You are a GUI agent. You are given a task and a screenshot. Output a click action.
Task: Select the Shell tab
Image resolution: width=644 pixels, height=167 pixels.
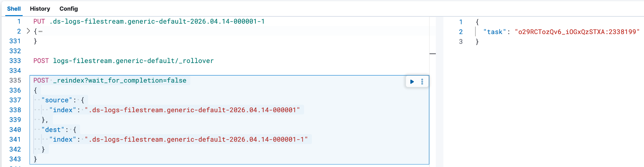pyautogui.click(x=14, y=9)
